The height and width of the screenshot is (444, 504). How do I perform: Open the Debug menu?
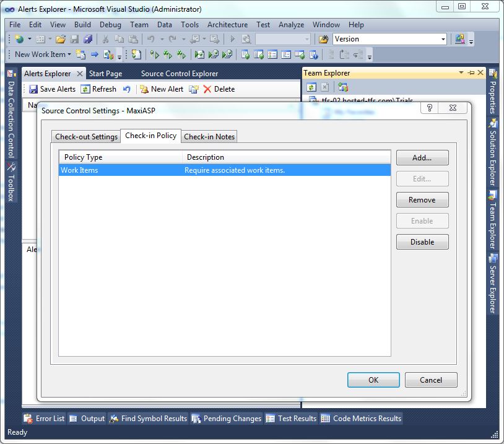tap(110, 25)
